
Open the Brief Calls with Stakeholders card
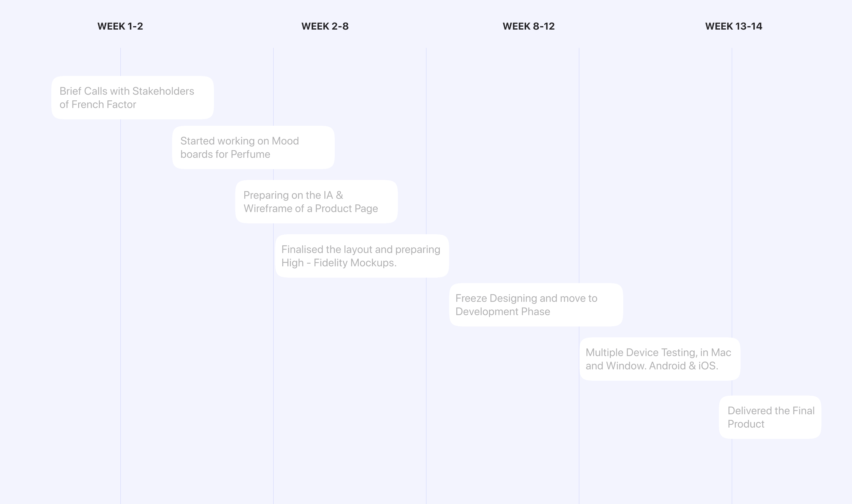132,97
